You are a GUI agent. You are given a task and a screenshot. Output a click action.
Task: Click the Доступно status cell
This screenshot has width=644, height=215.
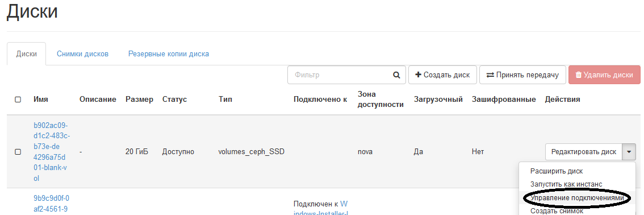click(178, 152)
